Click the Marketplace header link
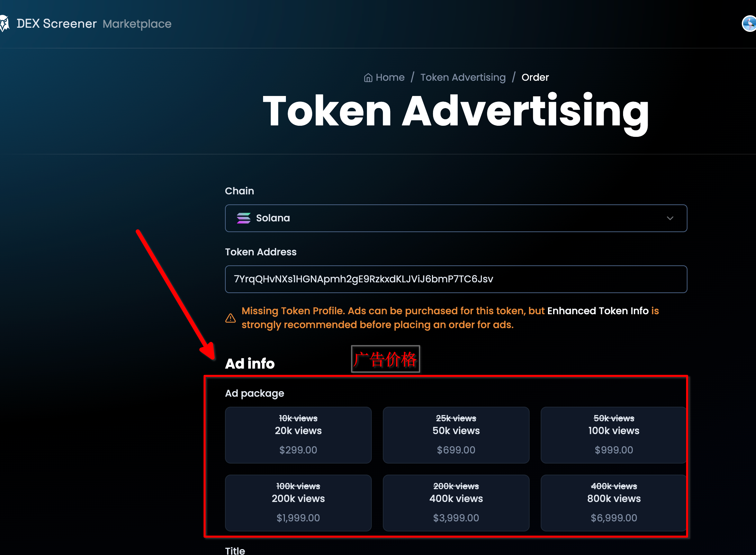The width and height of the screenshot is (756, 555). 137,24
